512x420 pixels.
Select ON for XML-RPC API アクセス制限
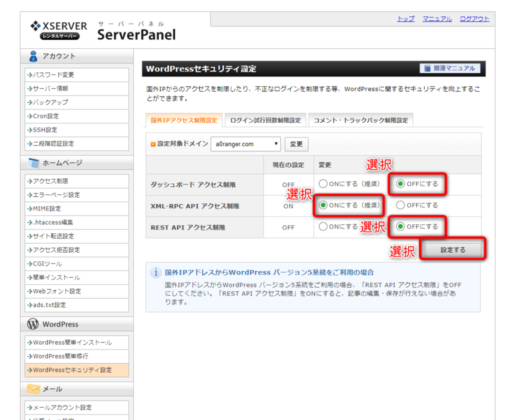tap(323, 205)
